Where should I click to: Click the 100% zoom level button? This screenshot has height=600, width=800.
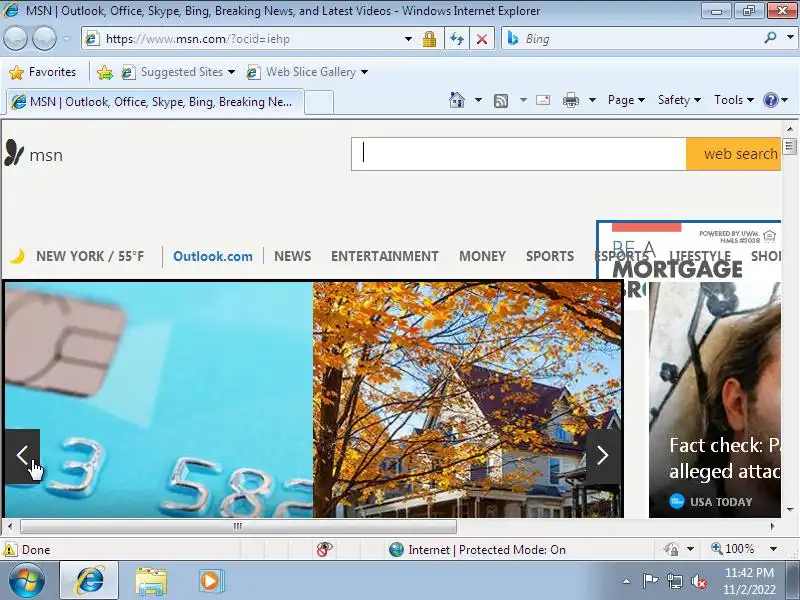point(732,549)
